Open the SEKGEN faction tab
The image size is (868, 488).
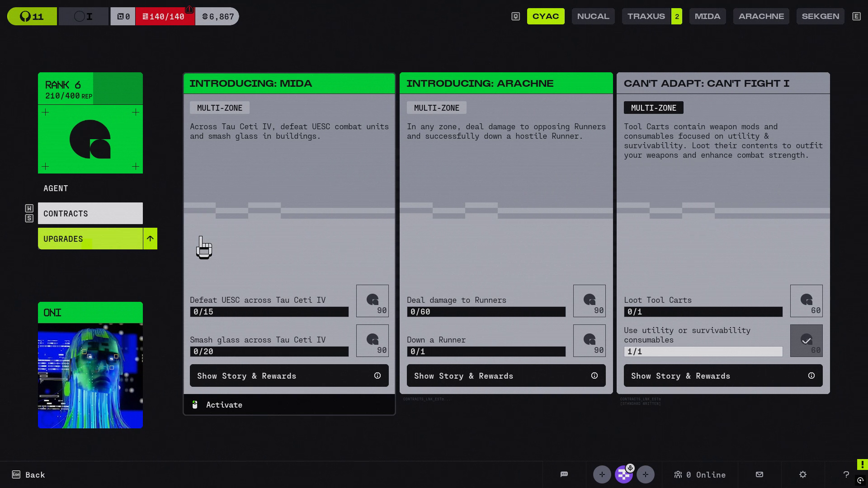click(x=820, y=16)
